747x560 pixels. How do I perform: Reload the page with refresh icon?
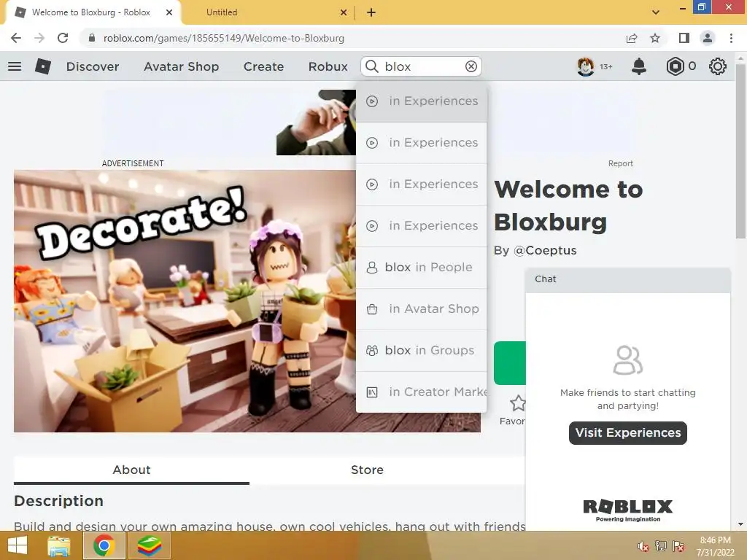(63, 38)
